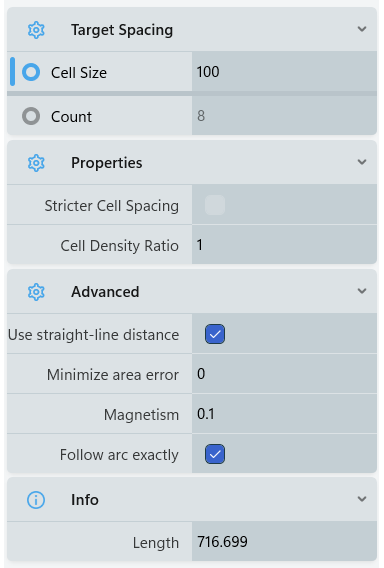Uncheck Use straight-line distance
The width and height of the screenshot is (384, 568).
pyautogui.click(x=215, y=334)
